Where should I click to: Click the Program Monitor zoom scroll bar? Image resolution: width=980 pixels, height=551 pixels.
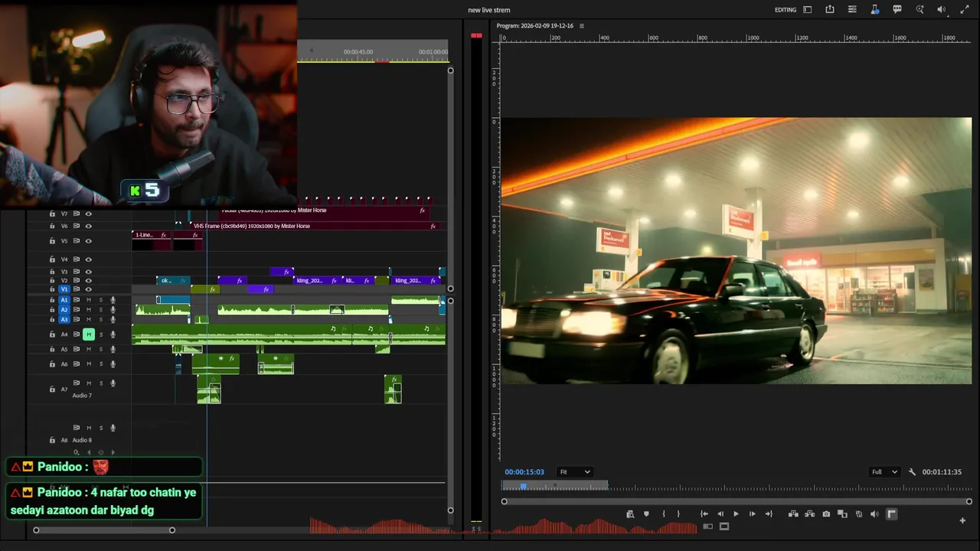point(737,502)
